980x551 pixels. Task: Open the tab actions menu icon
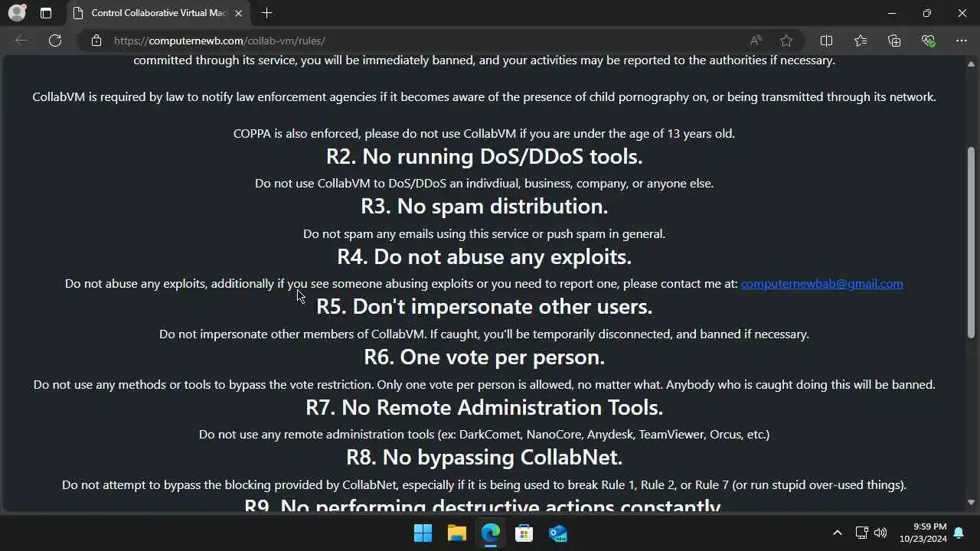(x=46, y=13)
